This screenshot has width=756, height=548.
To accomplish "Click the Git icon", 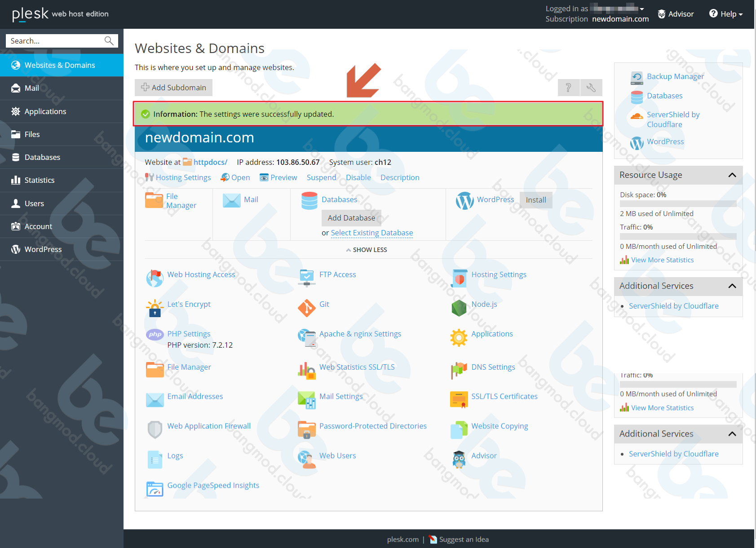I will point(307,308).
